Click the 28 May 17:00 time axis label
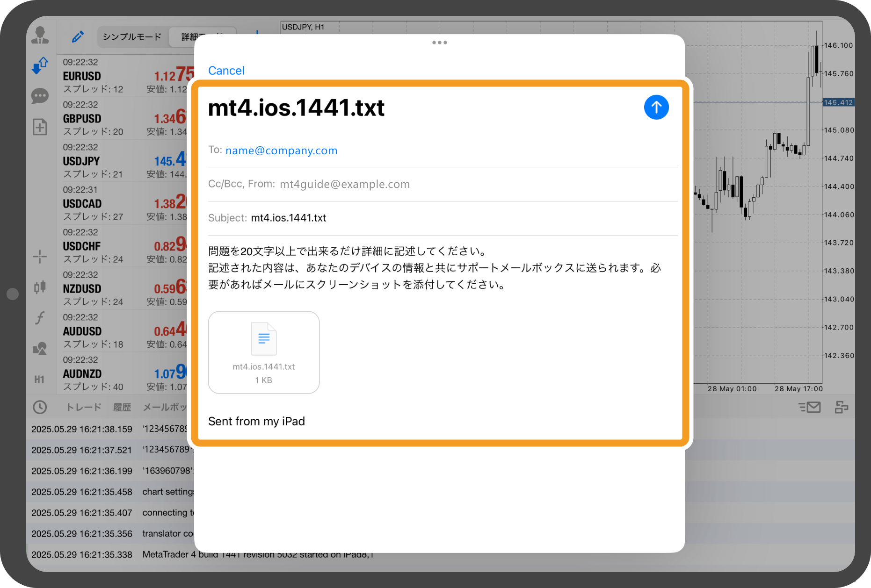 (798, 389)
